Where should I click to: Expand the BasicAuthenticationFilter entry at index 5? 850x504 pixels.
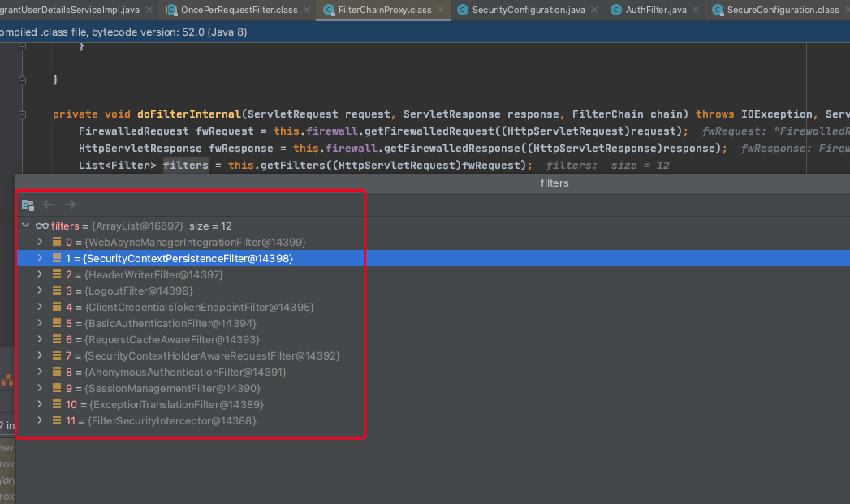[40, 323]
